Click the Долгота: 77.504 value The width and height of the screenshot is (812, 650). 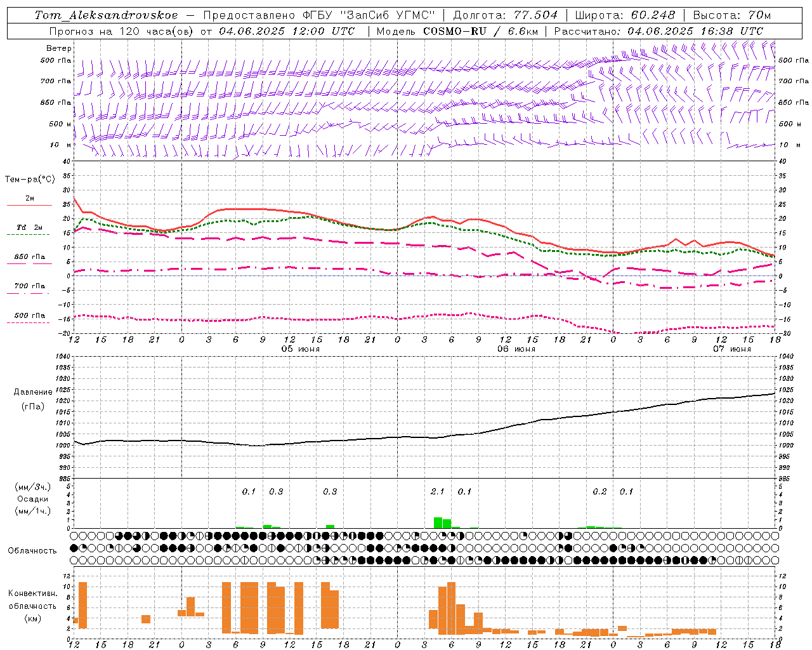(506, 15)
